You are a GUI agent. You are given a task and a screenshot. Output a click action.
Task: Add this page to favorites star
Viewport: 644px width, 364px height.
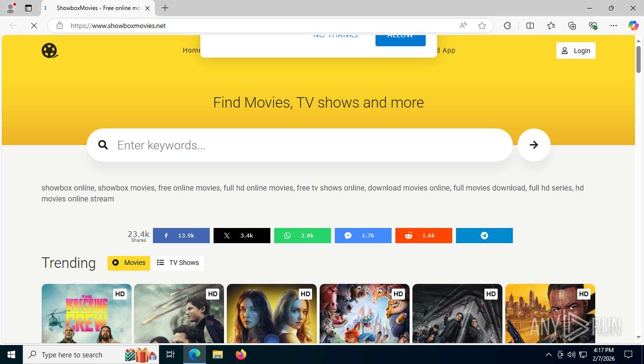coord(482,26)
